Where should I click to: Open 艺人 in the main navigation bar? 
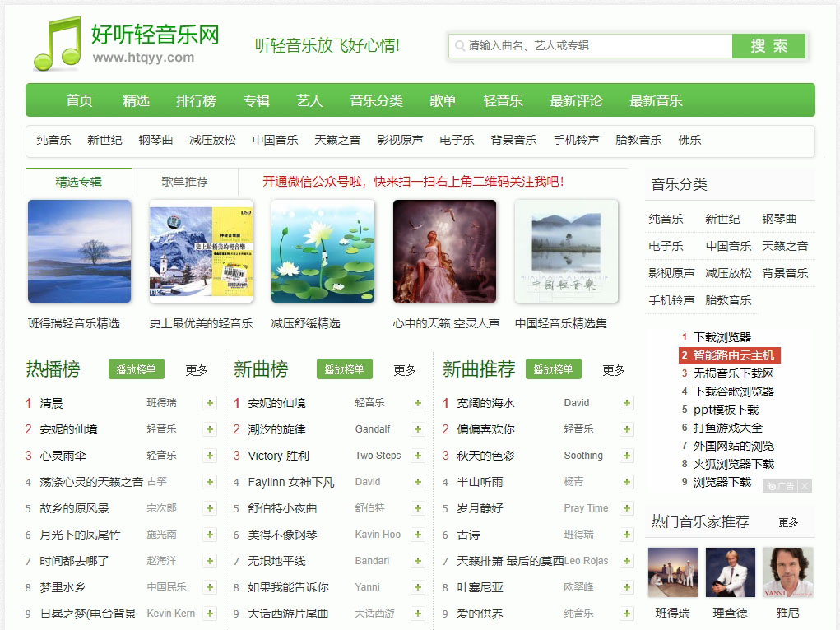(309, 100)
